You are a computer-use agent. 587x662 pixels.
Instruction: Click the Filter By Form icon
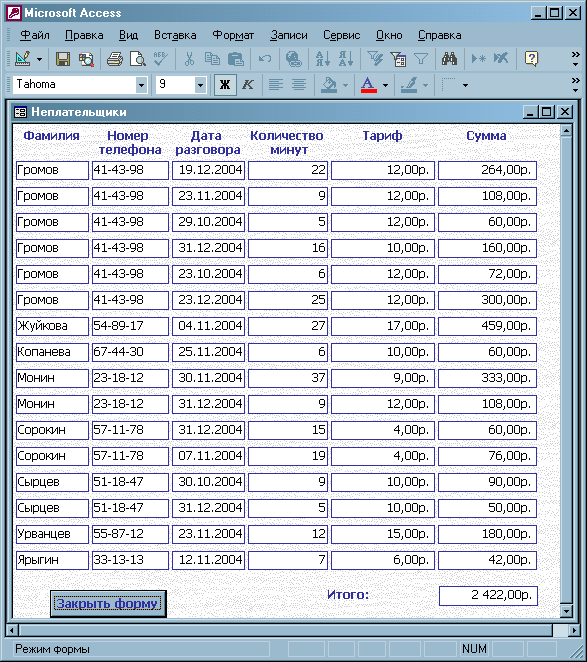point(398,59)
